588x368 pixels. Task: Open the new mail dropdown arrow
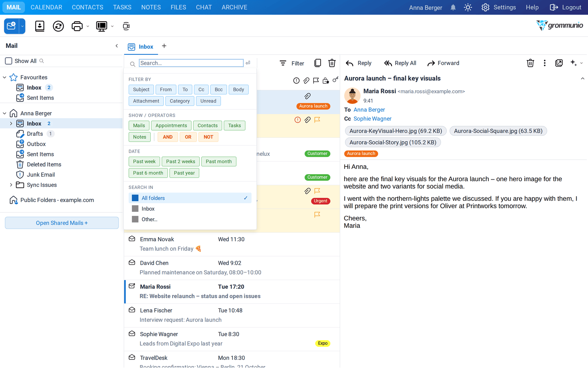point(22,26)
